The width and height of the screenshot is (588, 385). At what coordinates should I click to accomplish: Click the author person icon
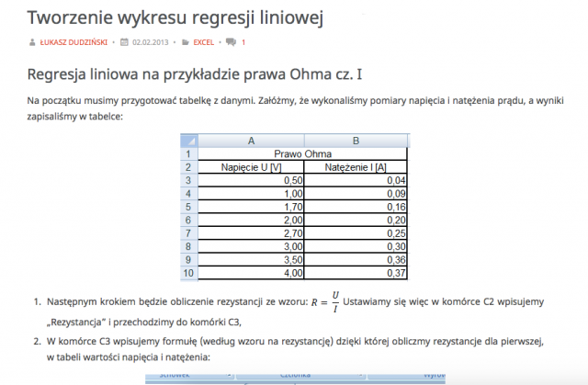[33, 42]
